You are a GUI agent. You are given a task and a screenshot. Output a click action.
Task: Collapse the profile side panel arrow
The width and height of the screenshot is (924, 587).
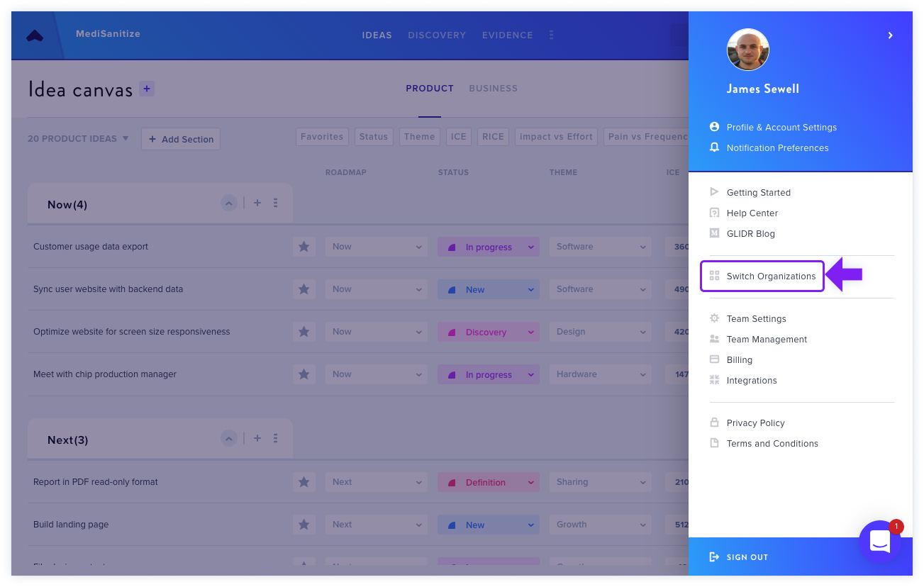(x=890, y=35)
